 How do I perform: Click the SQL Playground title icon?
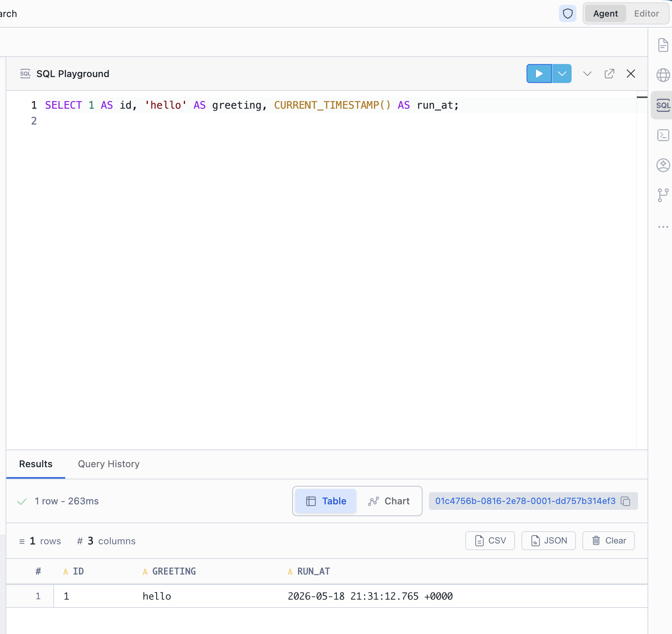(x=25, y=74)
